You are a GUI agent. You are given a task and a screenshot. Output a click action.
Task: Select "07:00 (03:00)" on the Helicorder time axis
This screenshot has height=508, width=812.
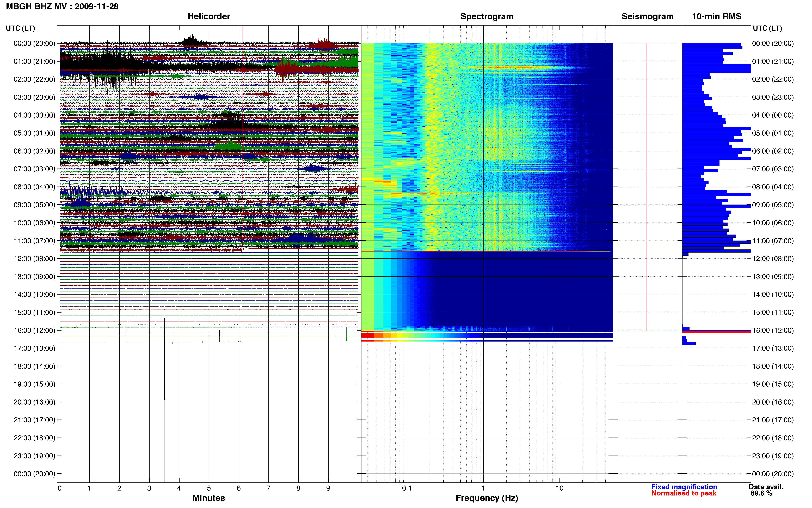click(x=34, y=169)
